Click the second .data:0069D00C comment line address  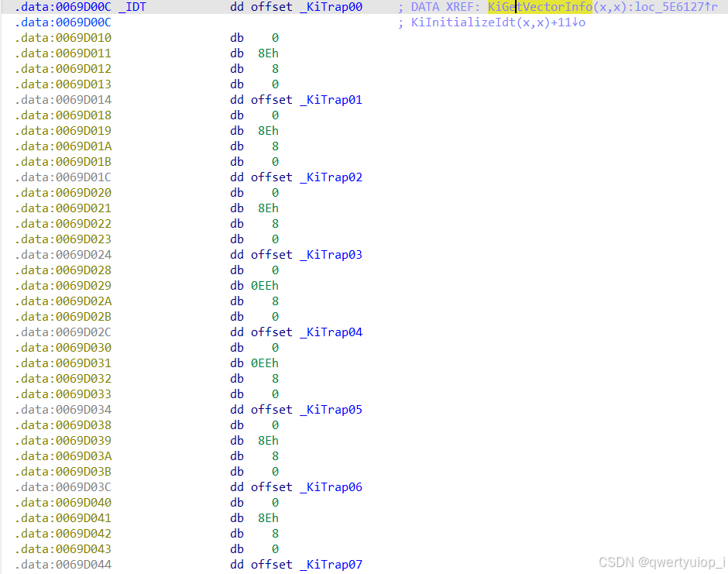click(64, 22)
